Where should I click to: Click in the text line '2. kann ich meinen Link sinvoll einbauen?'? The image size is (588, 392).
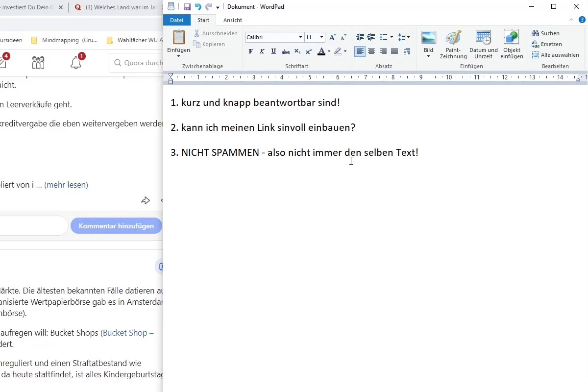coord(263,127)
